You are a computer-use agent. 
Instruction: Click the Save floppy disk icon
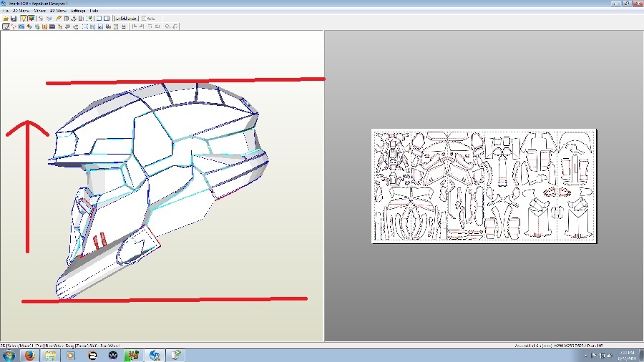[x=14, y=19]
